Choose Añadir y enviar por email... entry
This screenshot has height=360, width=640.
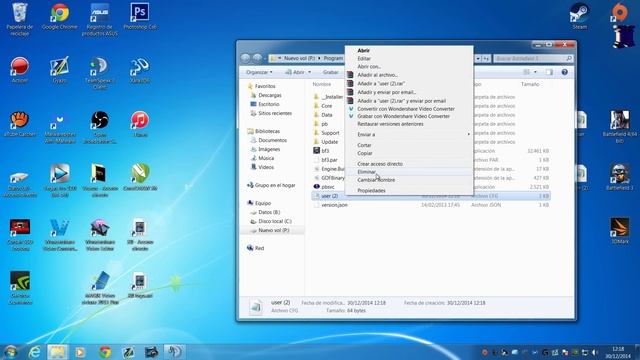(409, 92)
